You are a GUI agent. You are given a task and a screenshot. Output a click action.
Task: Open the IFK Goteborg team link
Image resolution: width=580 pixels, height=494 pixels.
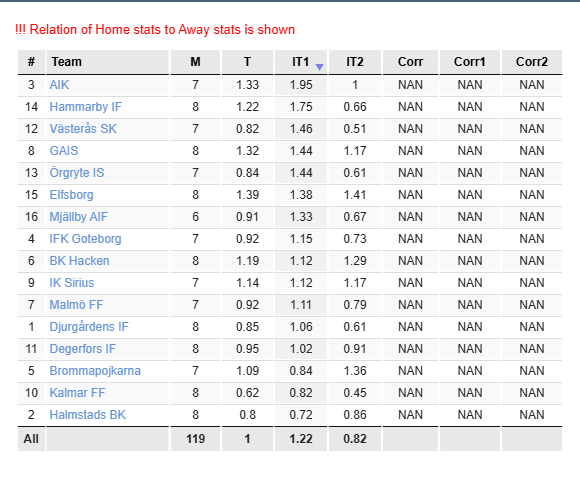85,239
